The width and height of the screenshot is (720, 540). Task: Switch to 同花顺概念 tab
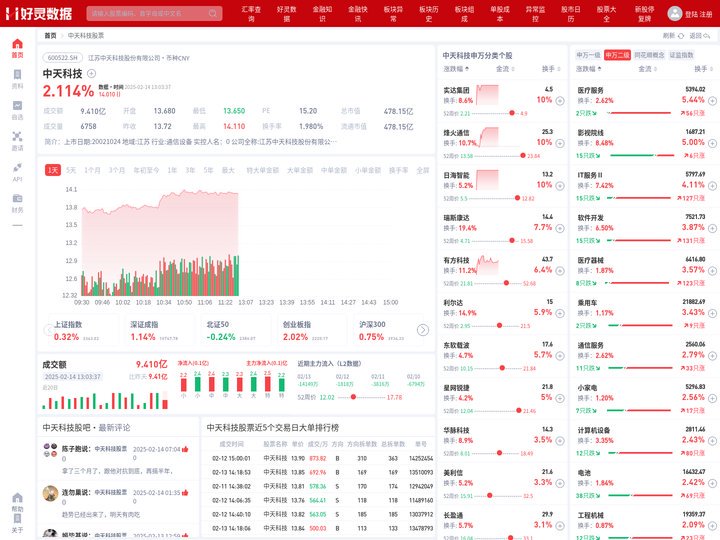coord(649,55)
